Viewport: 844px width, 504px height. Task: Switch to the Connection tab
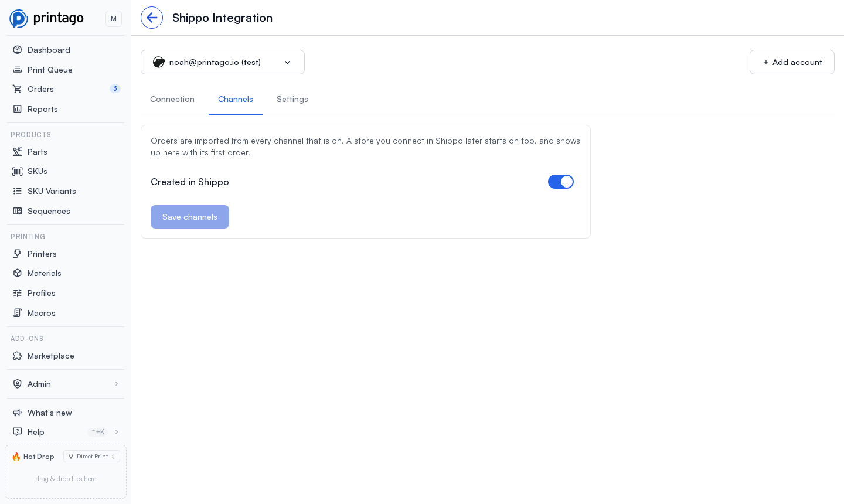coord(172,99)
